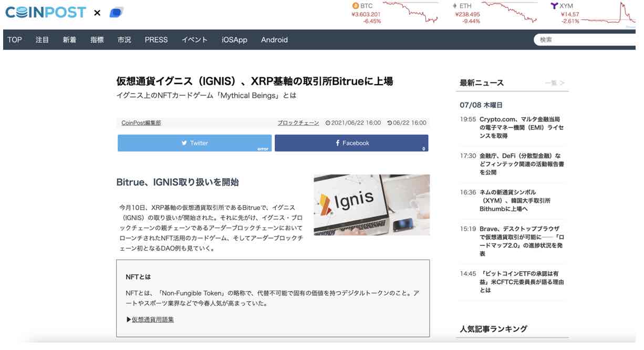Share the article on Twitter

click(x=194, y=143)
